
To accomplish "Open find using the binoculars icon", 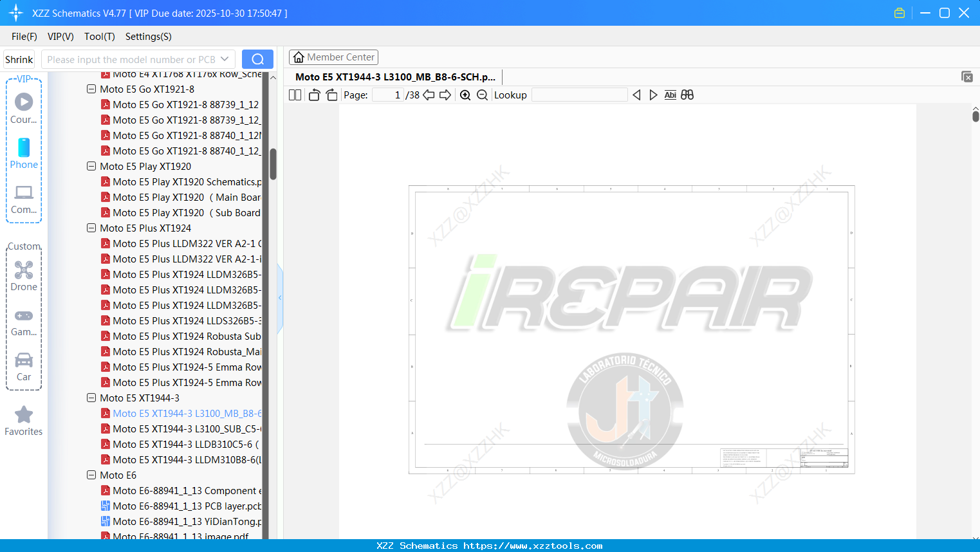I will [x=687, y=95].
